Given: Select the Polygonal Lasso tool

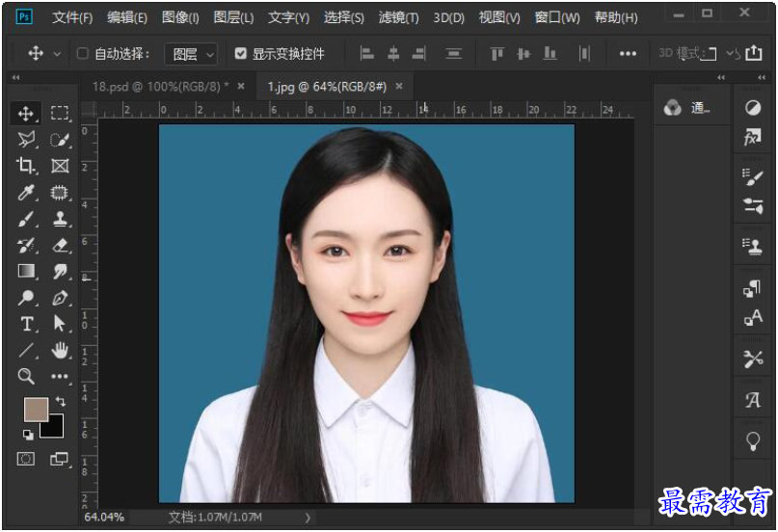Looking at the screenshot, I should point(26,140).
